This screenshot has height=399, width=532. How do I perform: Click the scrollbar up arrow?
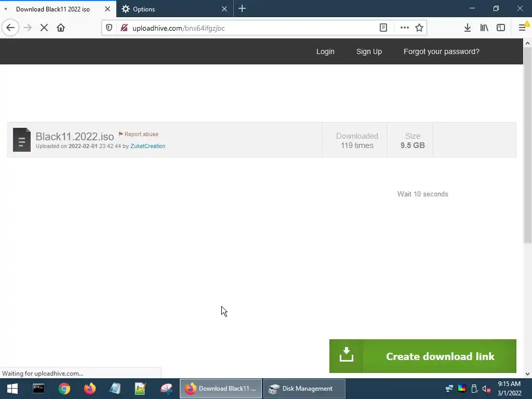527,43
